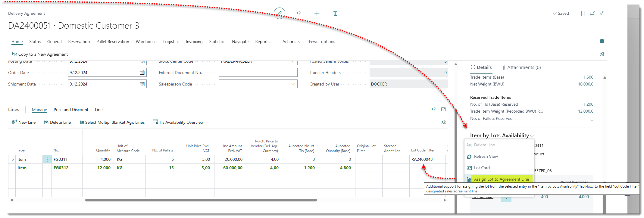This screenshot has width=644, height=218.
Task: Click the lines horizontal scrollbar
Action: (201, 200)
